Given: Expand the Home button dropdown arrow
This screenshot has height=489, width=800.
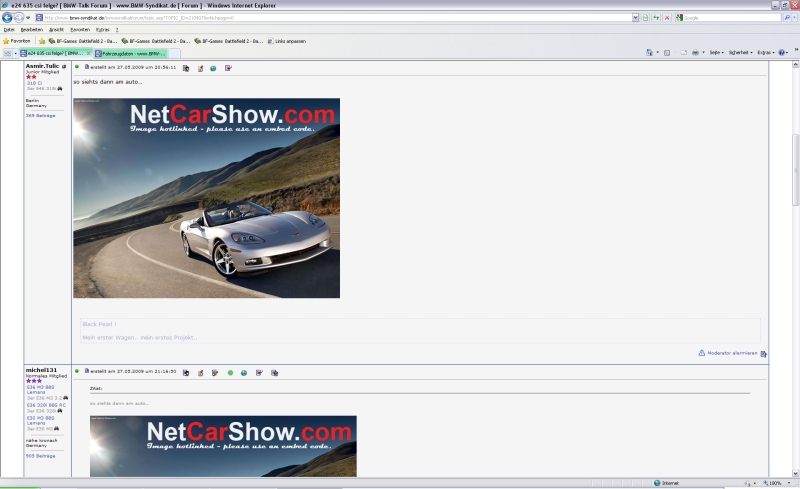Looking at the screenshot, I should [x=657, y=53].
